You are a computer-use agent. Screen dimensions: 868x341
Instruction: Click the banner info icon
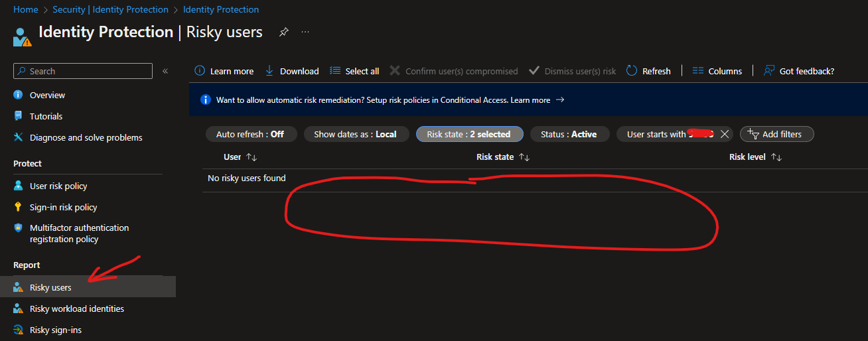pos(206,100)
